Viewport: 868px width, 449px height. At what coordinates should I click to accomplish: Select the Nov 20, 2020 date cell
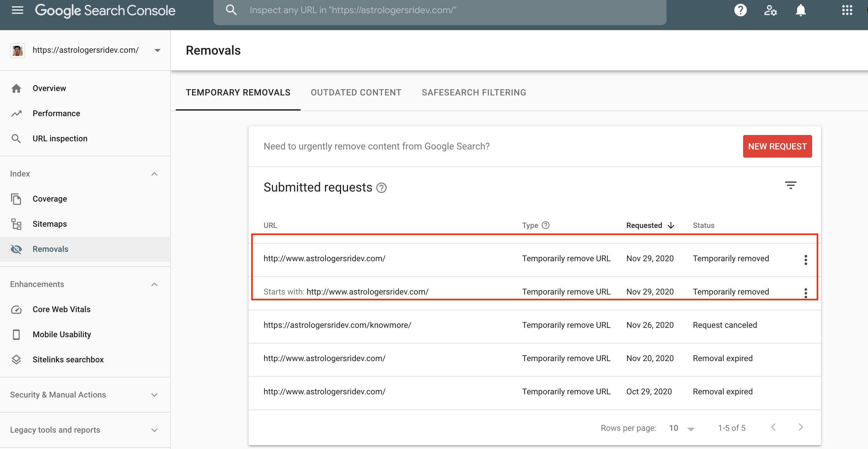(650, 358)
